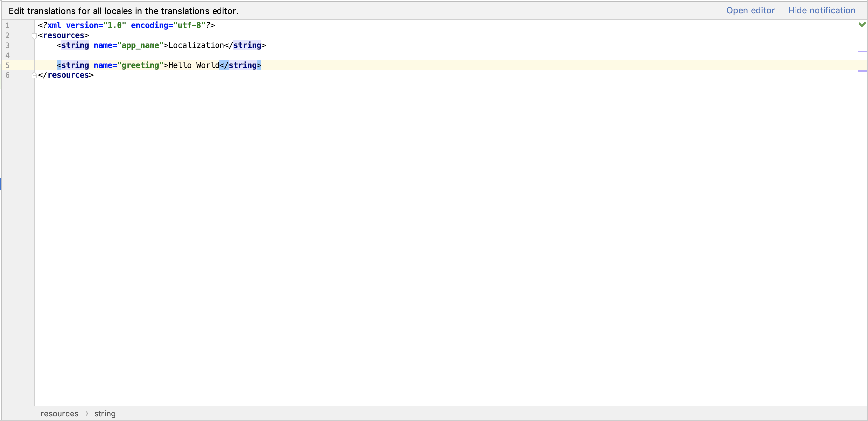Jump to lower purple marker in error stripe
Viewport: 868px width, 421px height.
click(x=862, y=71)
